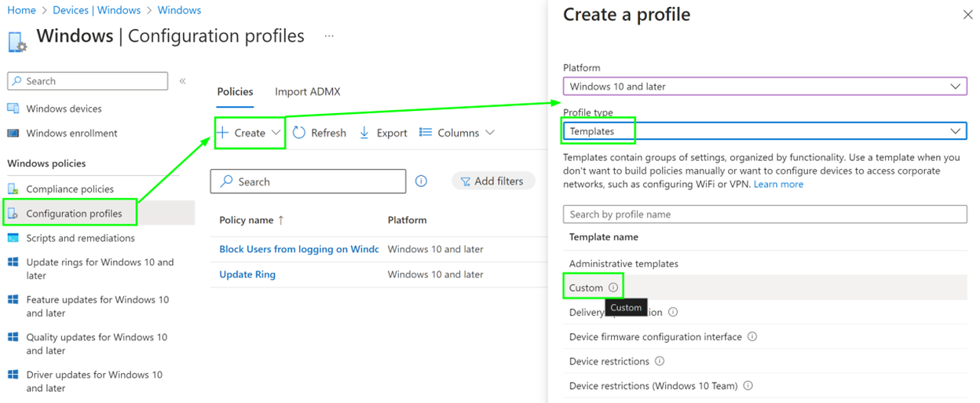Click the Platform column header
This screenshot has width=980, height=403.
[408, 220]
